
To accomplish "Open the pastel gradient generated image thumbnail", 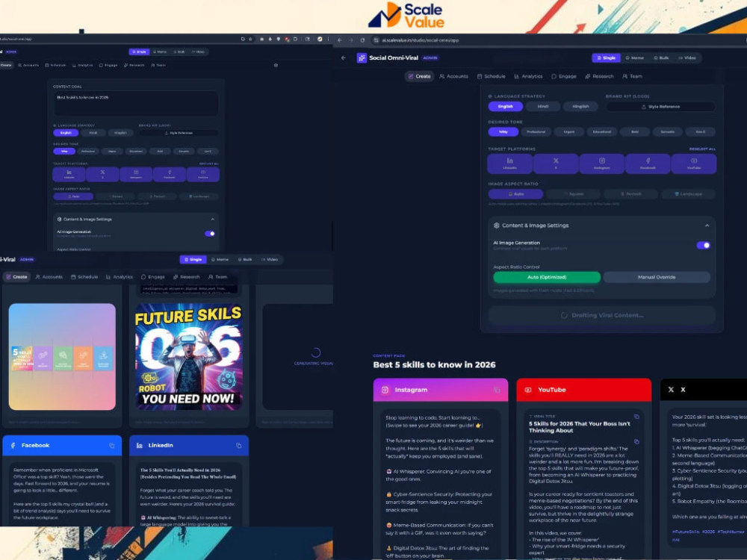I will coord(62,357).
